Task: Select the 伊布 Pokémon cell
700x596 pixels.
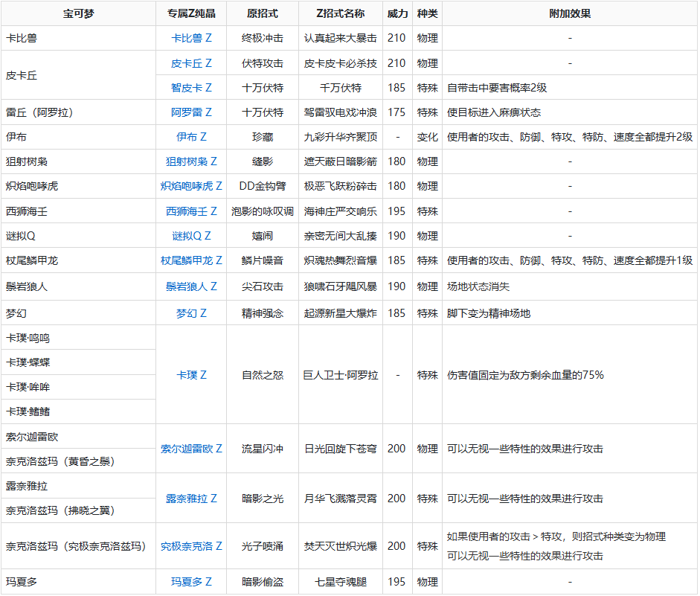Action: 79,137
